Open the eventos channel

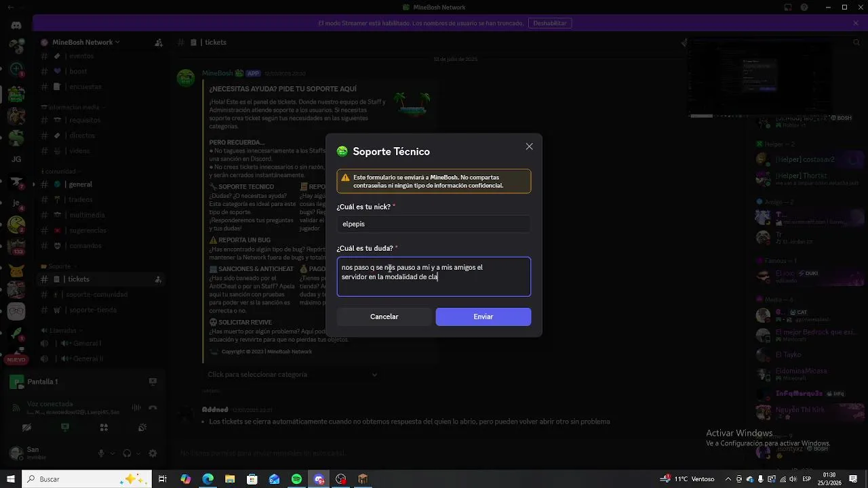coord(102,56)
